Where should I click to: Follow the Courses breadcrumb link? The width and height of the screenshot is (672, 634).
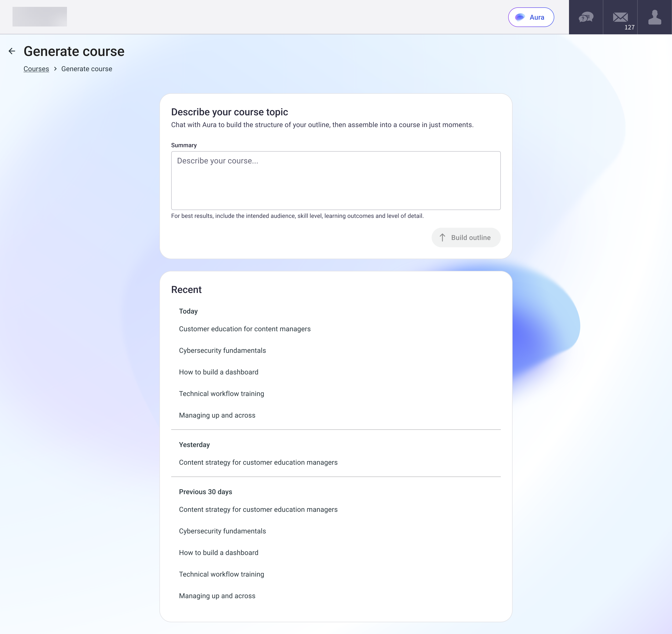pyautogui.click(x=36, y=69)
